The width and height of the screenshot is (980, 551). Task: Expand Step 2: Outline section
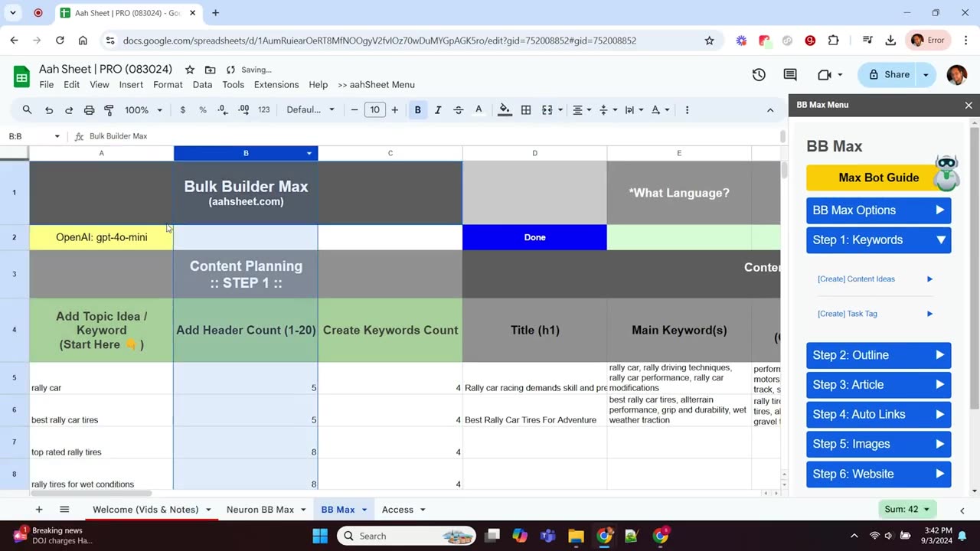[878, 355]
